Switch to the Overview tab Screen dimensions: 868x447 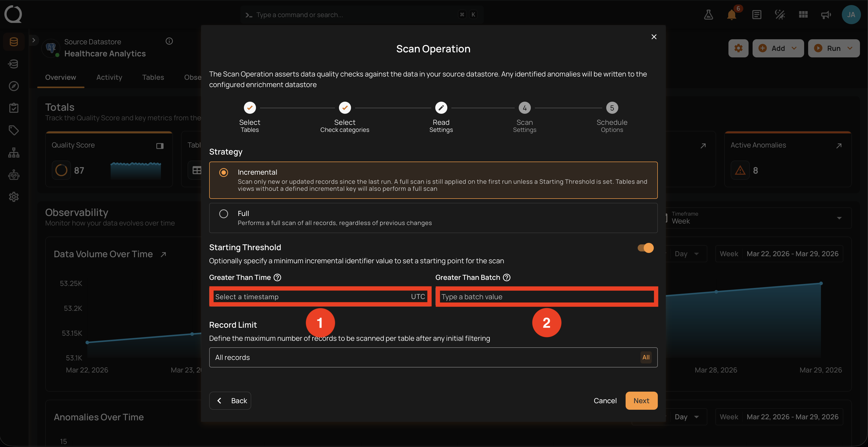click(61, 77)
